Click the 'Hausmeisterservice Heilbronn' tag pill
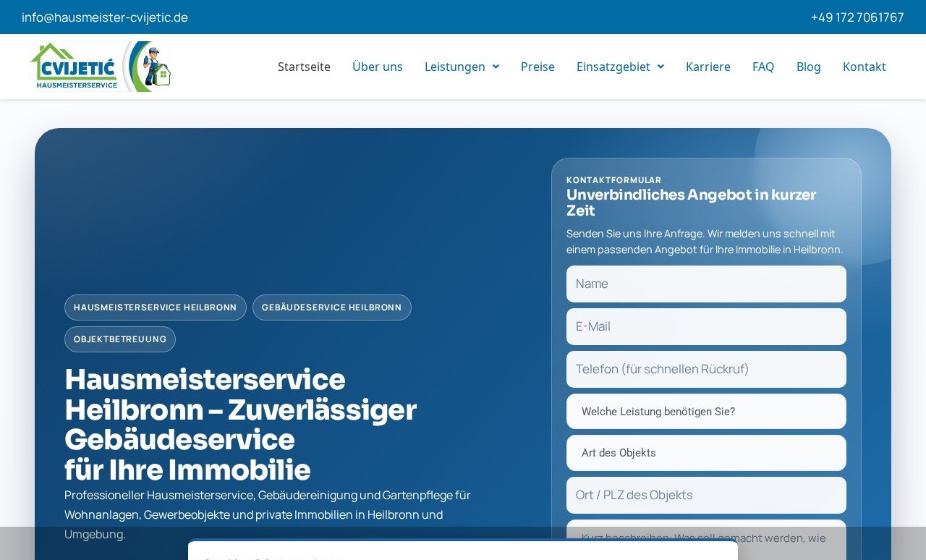The image size is (926, 560). pyautogui.click(x=156, y=307)
